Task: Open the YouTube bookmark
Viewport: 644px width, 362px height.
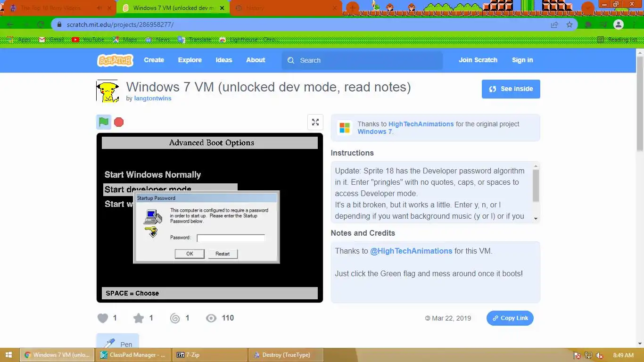Action: [x=89, y=40]
